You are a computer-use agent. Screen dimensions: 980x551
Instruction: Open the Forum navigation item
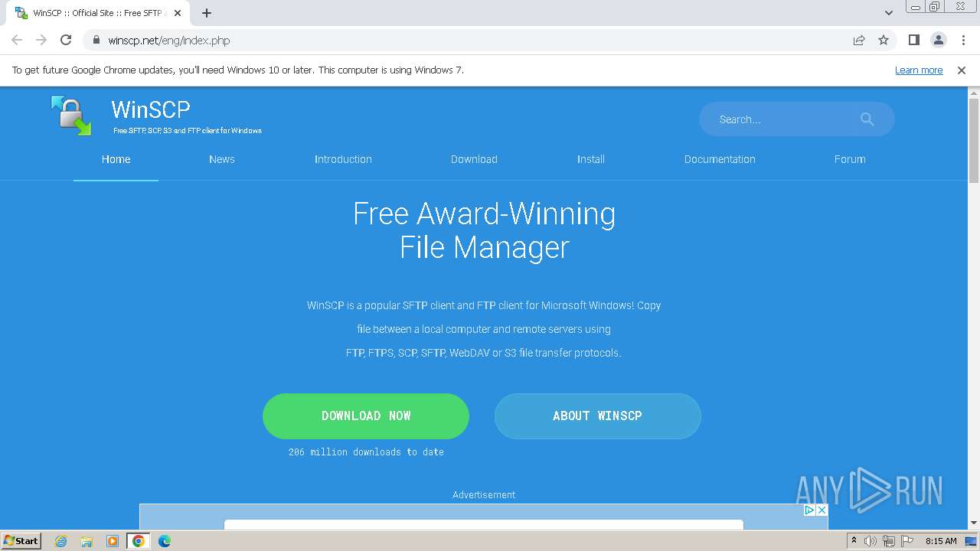tap(850, 159)
